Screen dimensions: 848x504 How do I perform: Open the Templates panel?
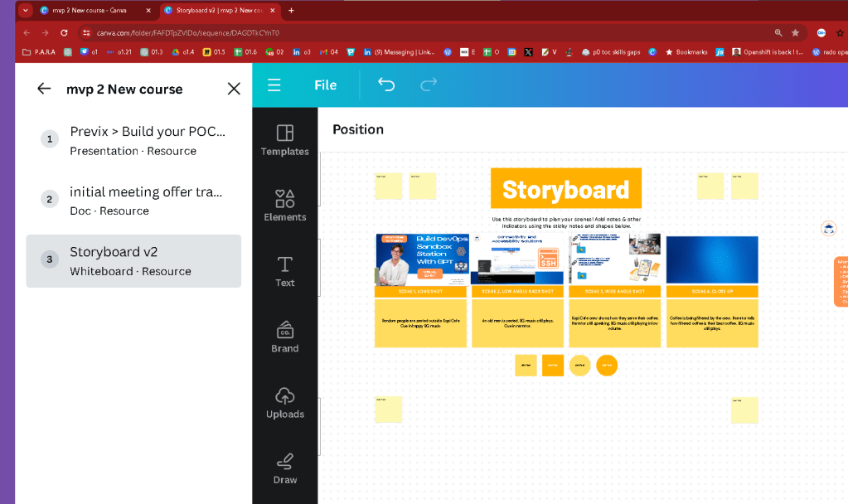[285, 140]
